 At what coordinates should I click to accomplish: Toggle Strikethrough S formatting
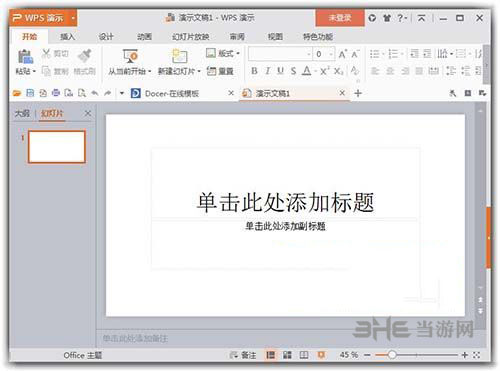pyautogui.click(x=293, y=71)
